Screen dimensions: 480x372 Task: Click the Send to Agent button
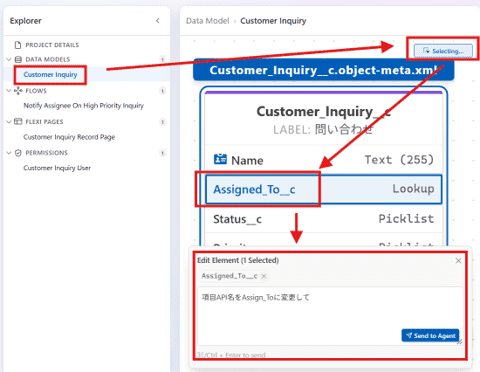[x=430, y=335]
